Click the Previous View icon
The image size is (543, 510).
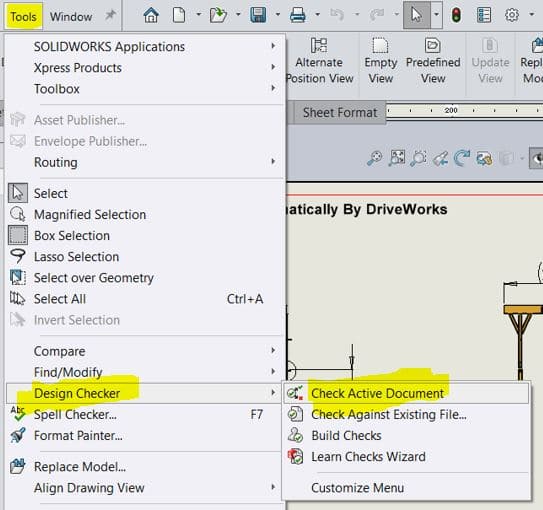[x=440, y=159]
